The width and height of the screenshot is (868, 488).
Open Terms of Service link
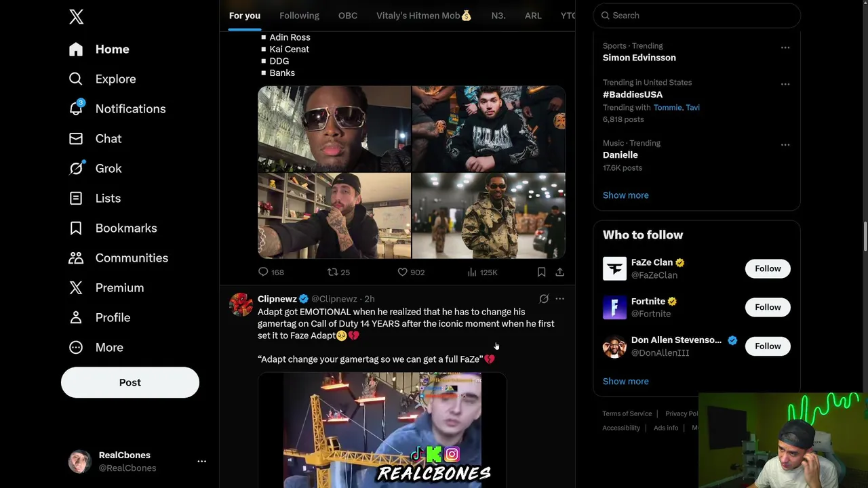coord(627,413)
